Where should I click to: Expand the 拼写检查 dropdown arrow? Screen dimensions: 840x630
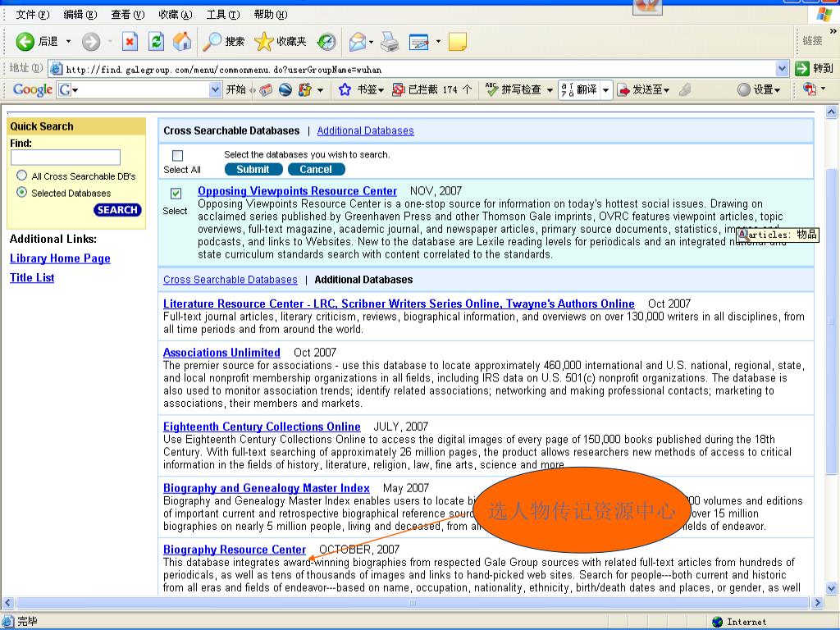550,89
